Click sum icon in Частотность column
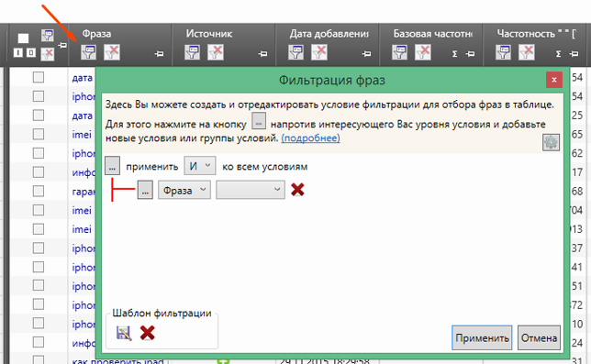 tap(558, 54)
